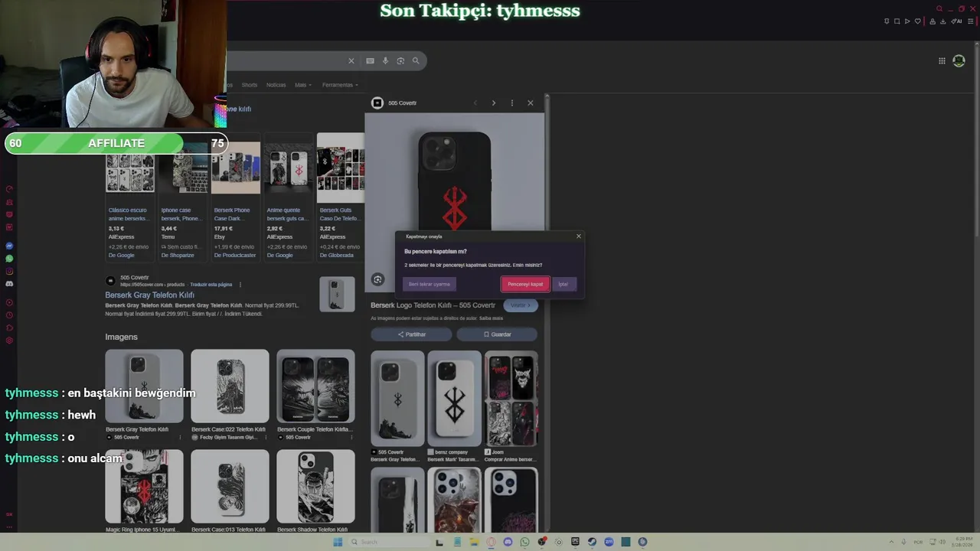This screenshot has height=551, width=980.
Task: Expand the Mais dropdown menu
Action: [x=303, y=85]
